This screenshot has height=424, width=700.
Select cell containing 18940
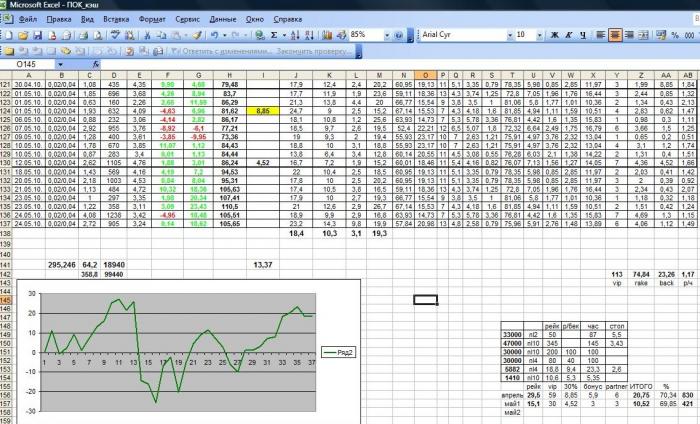[x=114, y=265]
